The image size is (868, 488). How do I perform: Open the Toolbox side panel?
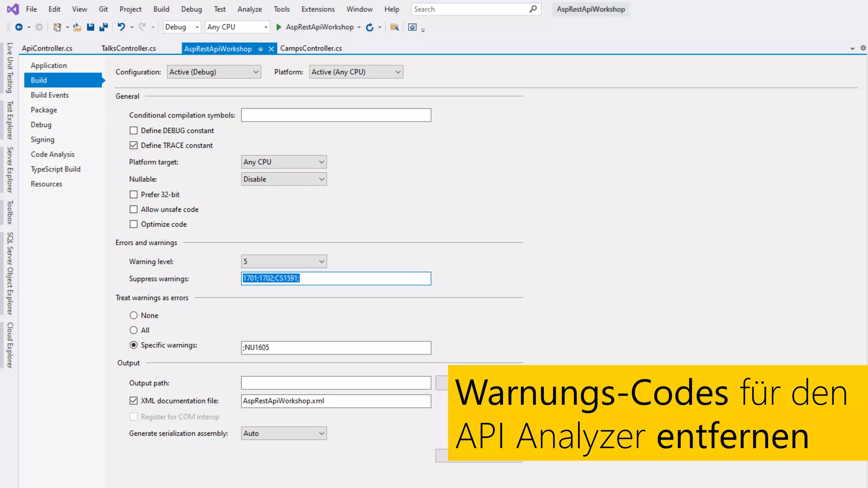pos(10,212)
